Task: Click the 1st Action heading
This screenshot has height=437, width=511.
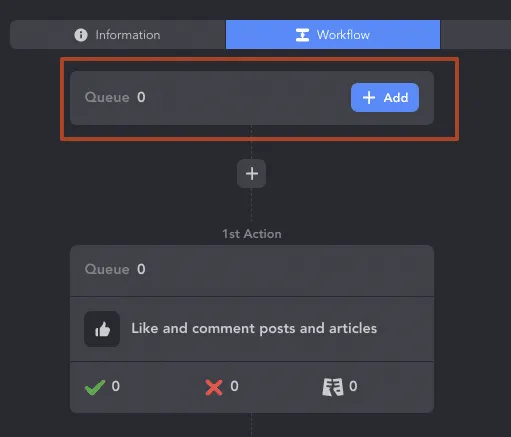Action: coord(252,234)
